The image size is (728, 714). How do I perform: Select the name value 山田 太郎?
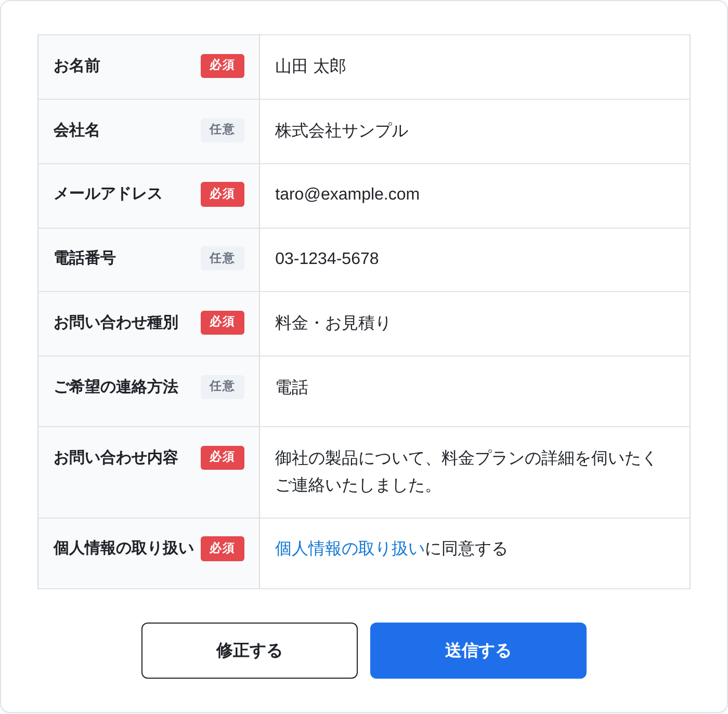(310, 67)
